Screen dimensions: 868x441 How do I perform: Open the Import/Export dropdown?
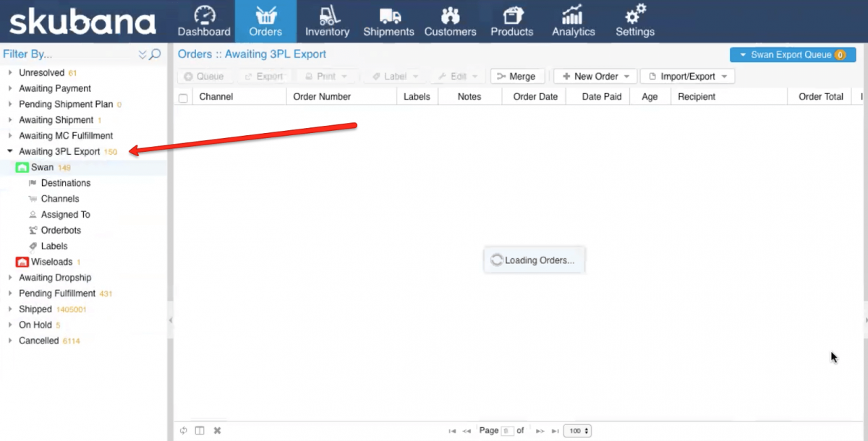[687, 77]
